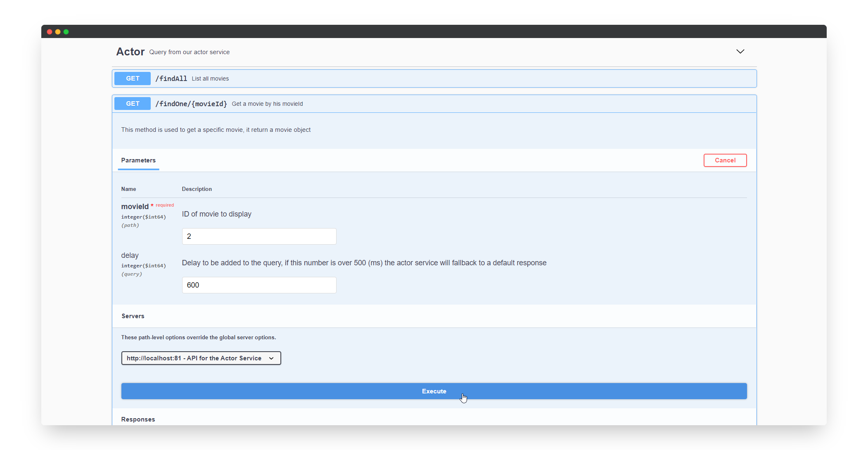Click the green maximize window dot
The image size is (868, 450).
pyautogui.click(x=66, y=32)
